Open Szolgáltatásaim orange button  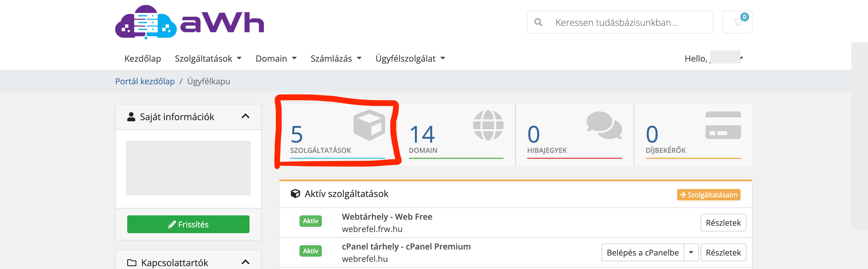708,195
